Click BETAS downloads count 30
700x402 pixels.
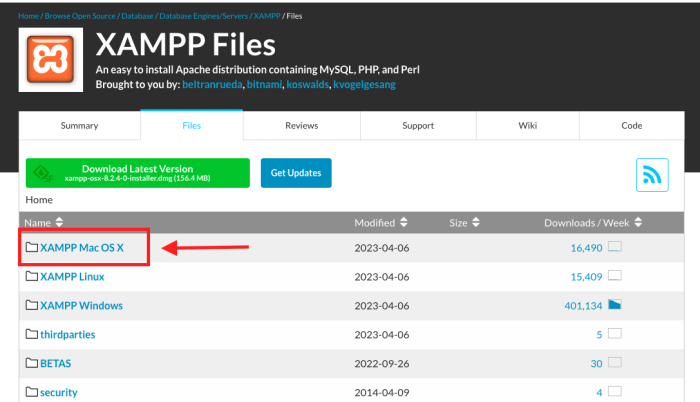tap(596, 364)
